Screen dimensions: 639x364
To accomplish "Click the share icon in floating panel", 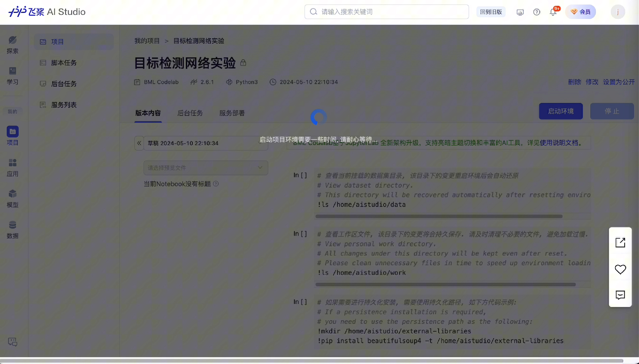I will tap(620, 242).
